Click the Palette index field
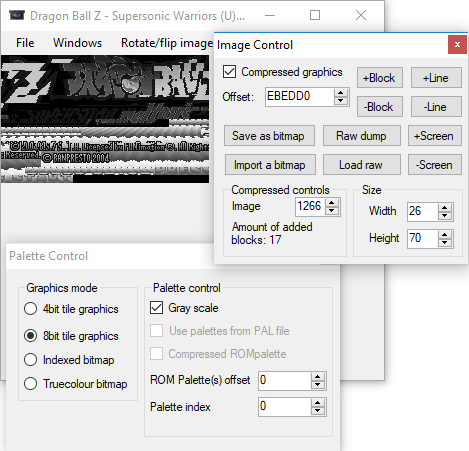This screenshot has width=469, height=451. point(284,407)
